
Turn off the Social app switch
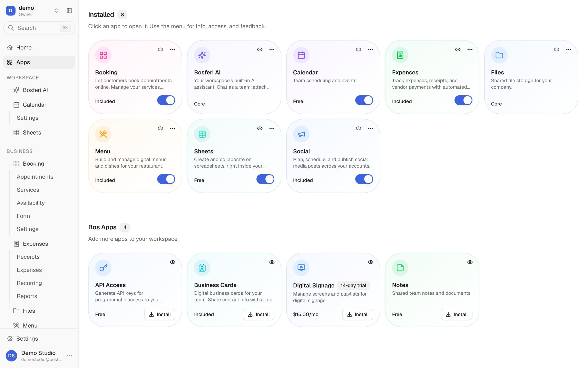click(364, 179)
